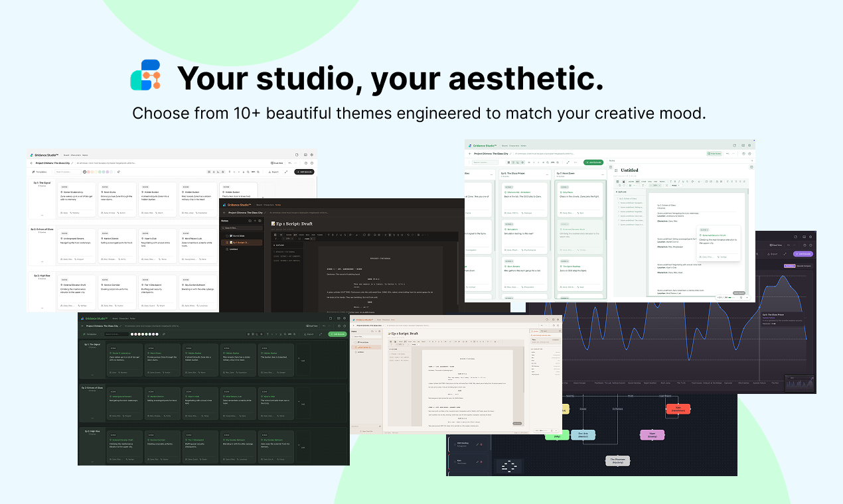Select purple color swatch in white window
The image size is (843, 504).
(x=108, y=172)
